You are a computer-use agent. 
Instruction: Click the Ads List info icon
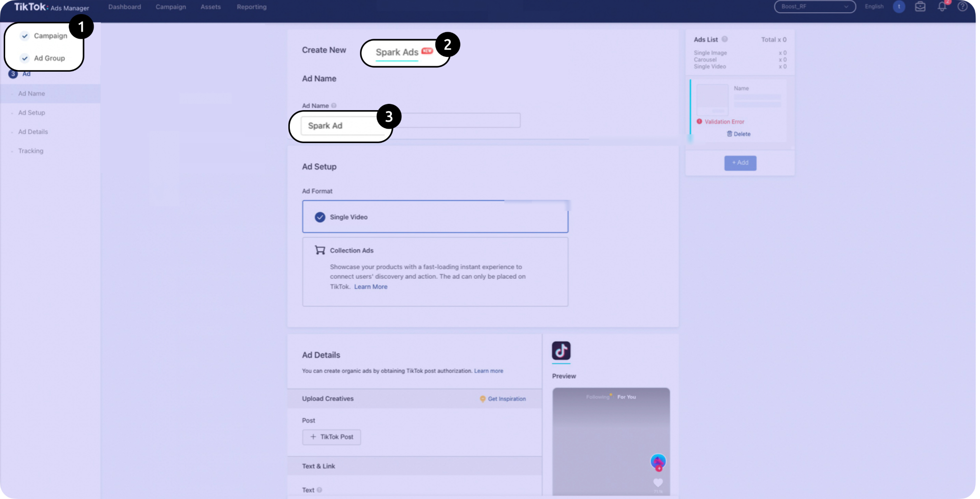[x=724, y=39]
